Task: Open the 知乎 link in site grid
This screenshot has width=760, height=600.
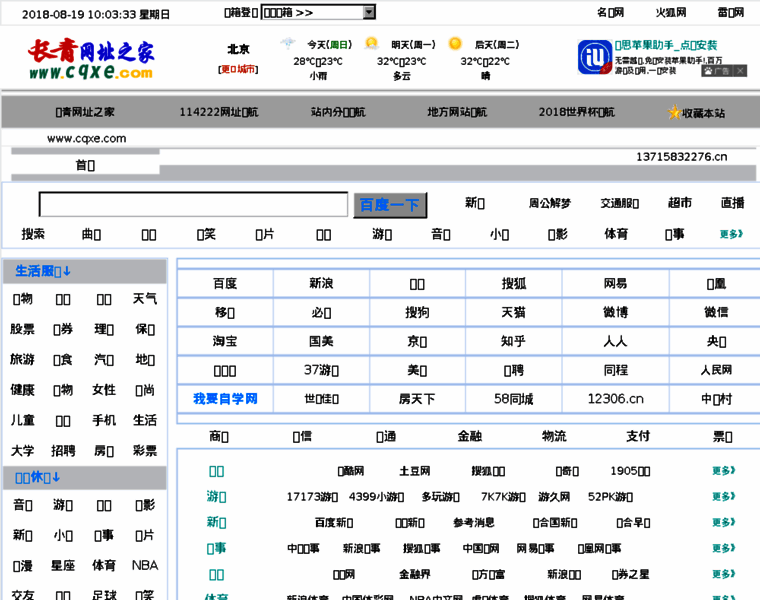Action: click(513, 341)
